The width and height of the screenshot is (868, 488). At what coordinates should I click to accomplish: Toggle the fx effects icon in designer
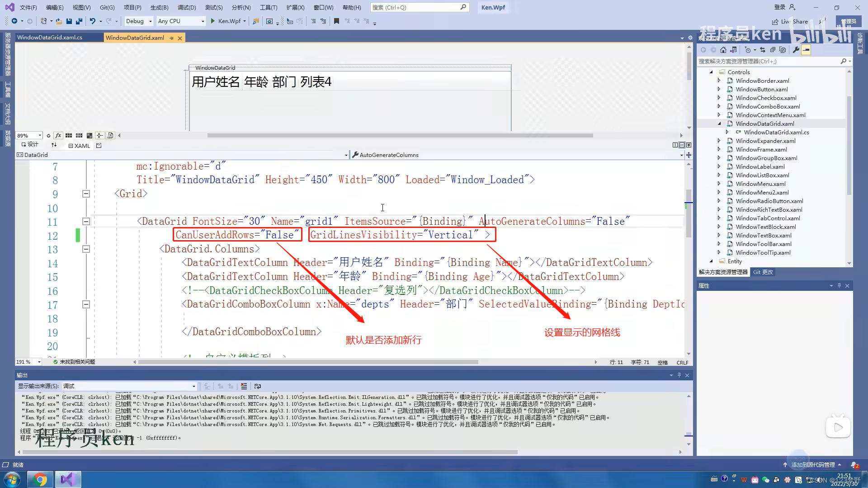pos(58,135)
